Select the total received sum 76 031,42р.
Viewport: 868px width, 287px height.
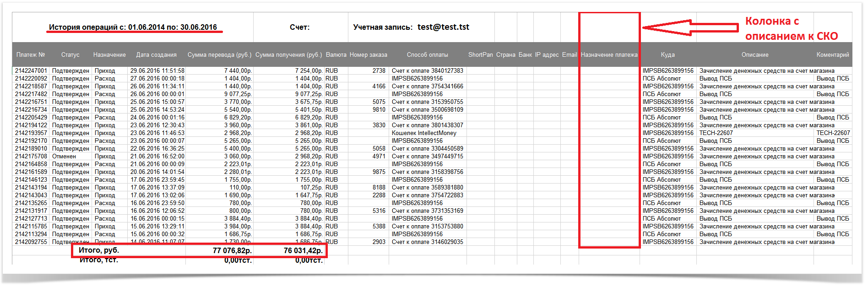click(303, 251)
